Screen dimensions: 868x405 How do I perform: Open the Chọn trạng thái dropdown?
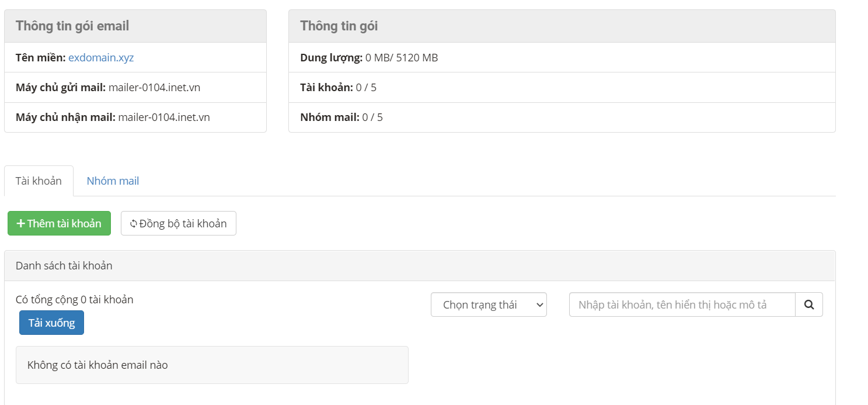(489, 304)
